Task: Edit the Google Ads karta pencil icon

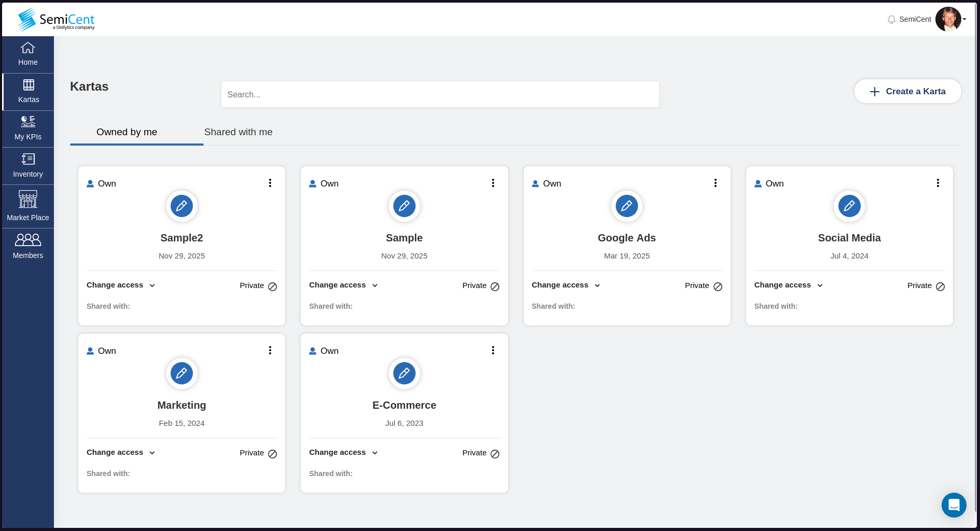Action: click(626, 206)
